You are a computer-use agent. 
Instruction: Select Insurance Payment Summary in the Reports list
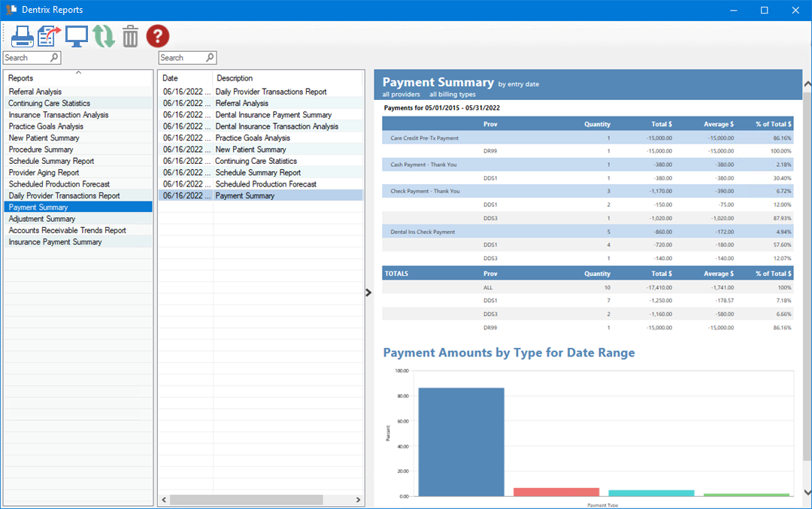pos(55,242)
